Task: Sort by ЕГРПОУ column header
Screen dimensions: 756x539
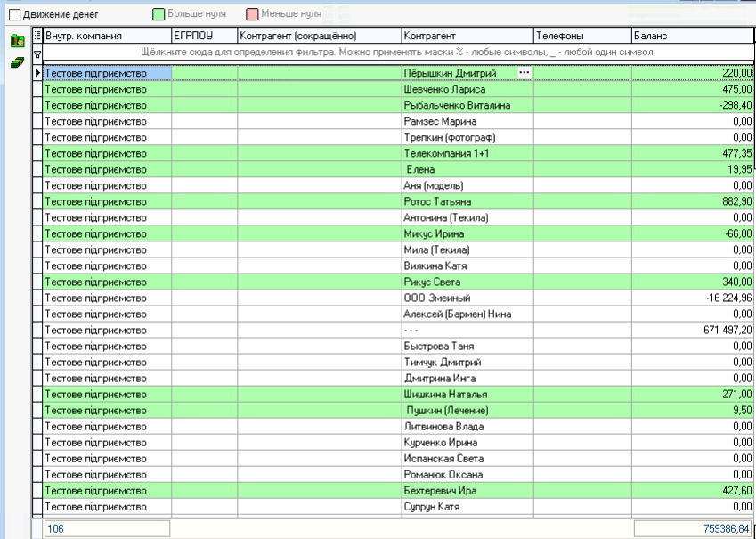Action: [203, 36]
